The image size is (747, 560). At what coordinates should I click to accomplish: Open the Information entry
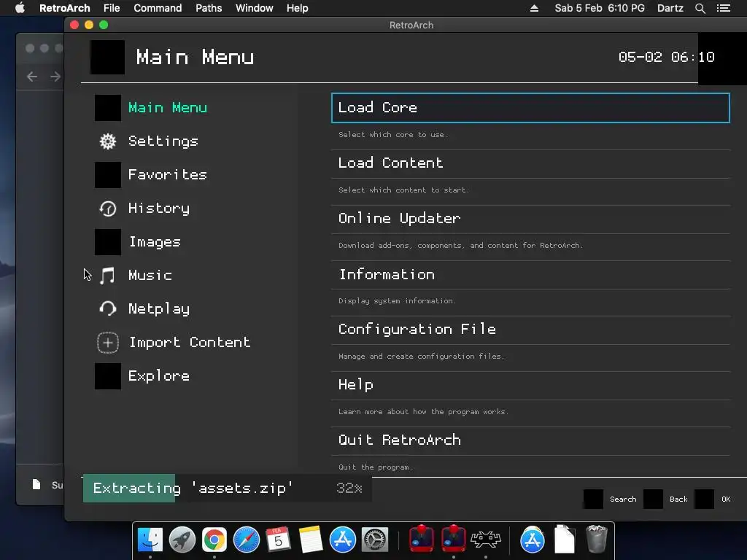530,274
